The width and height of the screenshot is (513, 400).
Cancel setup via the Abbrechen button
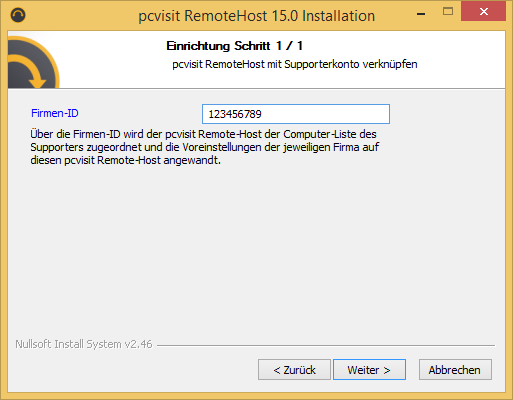[455, 370]
